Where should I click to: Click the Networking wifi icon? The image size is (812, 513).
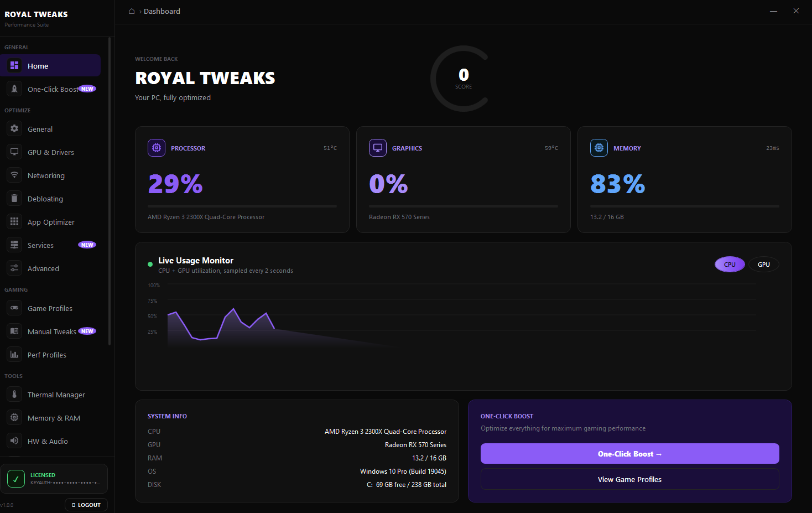click(x=14, y=175)
